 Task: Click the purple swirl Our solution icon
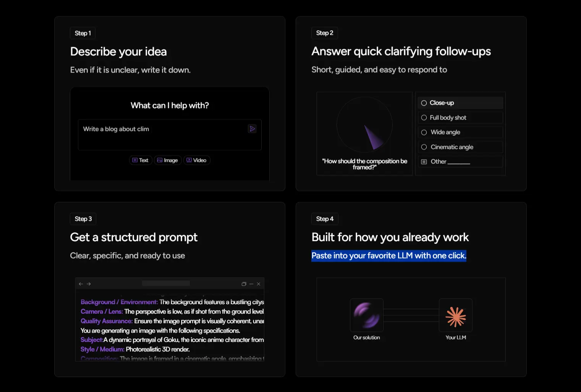[x=367, y=315]
